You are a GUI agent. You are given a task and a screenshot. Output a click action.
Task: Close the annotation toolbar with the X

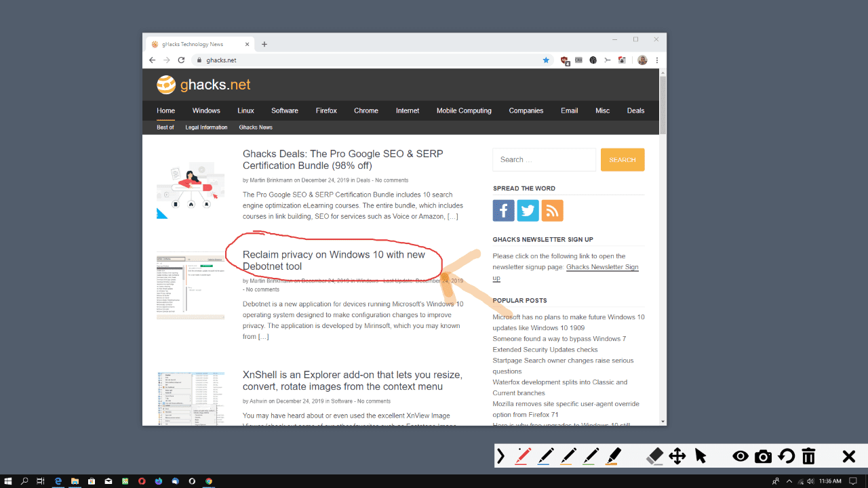tap(848, 456)
